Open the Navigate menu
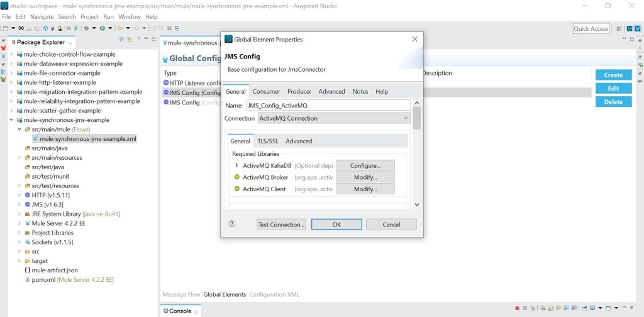The image size is (644, 317). pos(42,17)
